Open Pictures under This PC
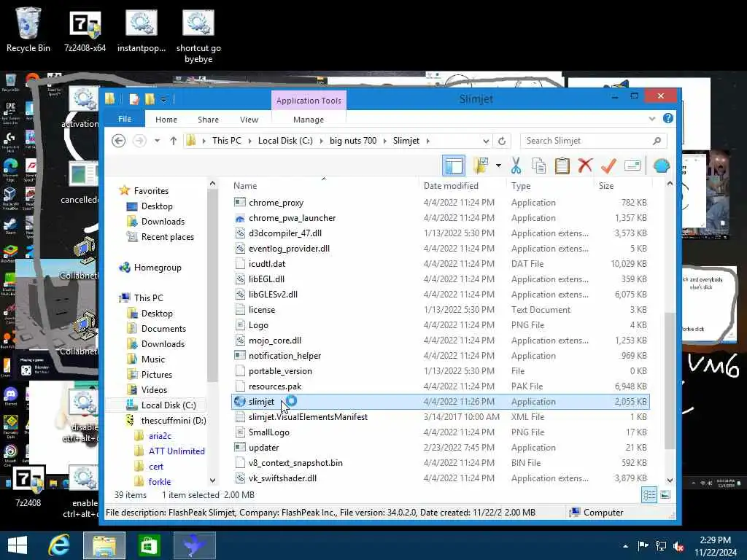The image size is (747, 560). click(157, 374)
